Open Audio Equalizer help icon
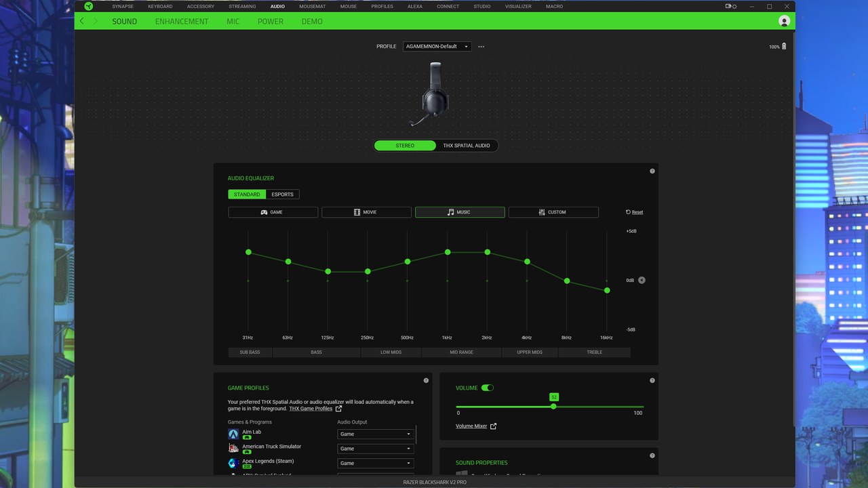Viewport: 868px width, 488px height. point(652,171)
